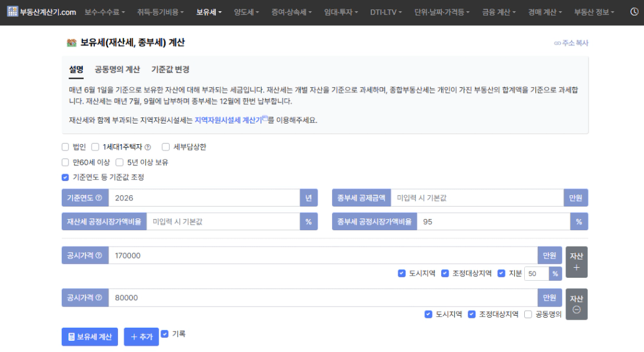Click the 종부세 공제금액 input field
Screen dimensions: 644x352
tap(477, 198)
